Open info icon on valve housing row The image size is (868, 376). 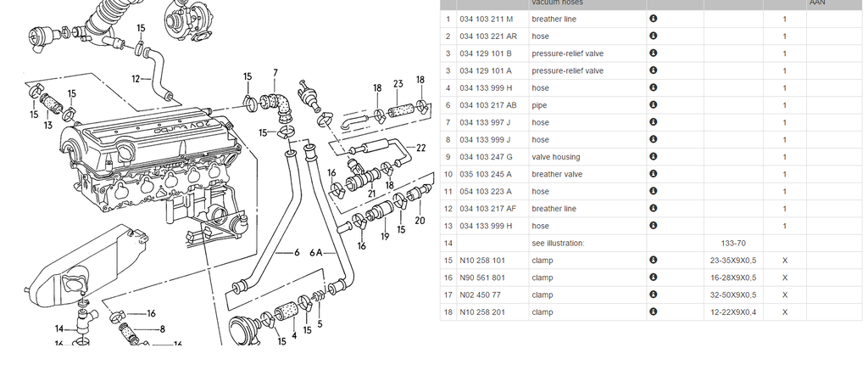pyautogui.click(x=653, y=157)
